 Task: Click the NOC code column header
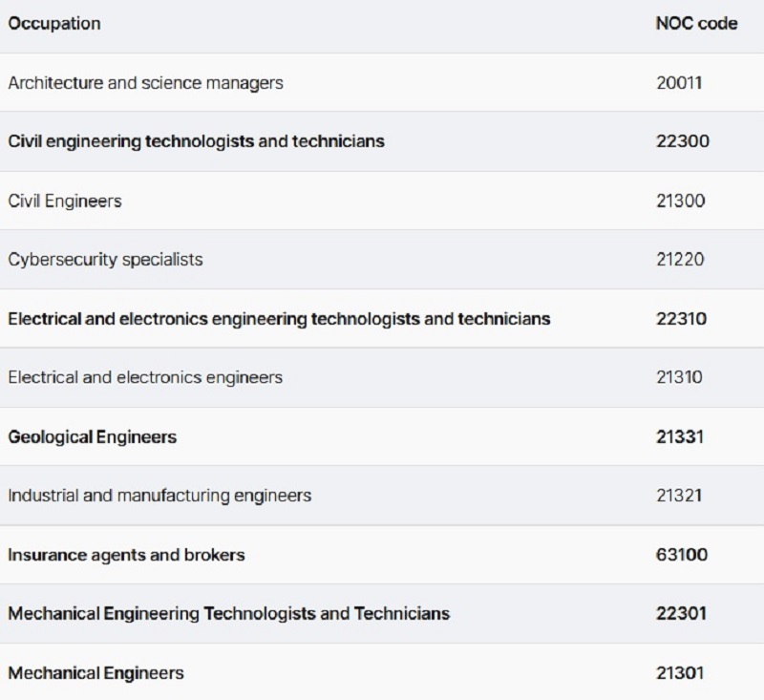coord(696,24)
